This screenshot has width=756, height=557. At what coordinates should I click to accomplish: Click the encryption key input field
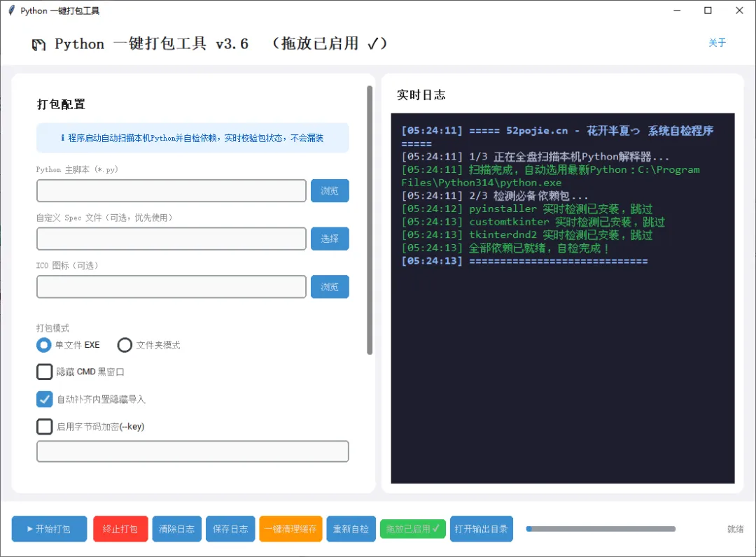click(x=192, y=451)
